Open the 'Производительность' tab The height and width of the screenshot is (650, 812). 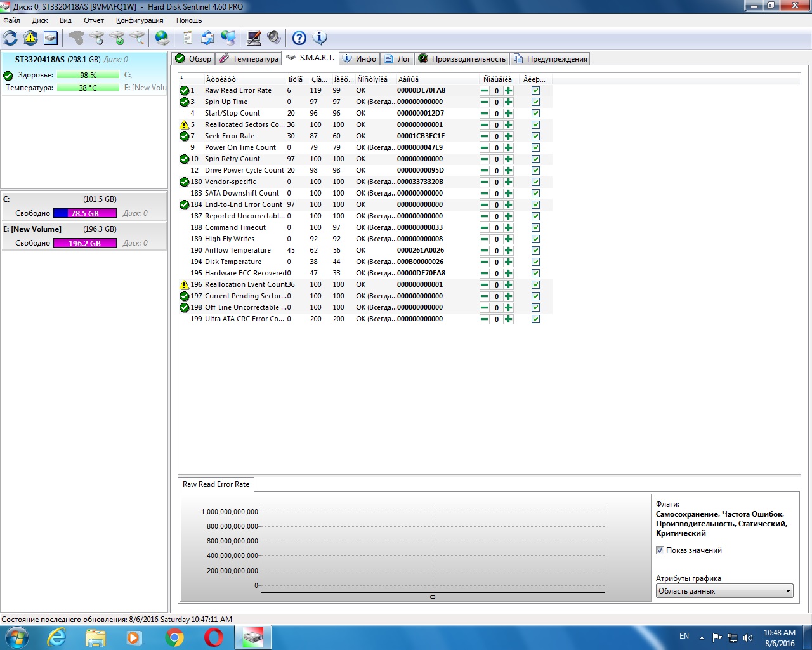pos(462,59)
